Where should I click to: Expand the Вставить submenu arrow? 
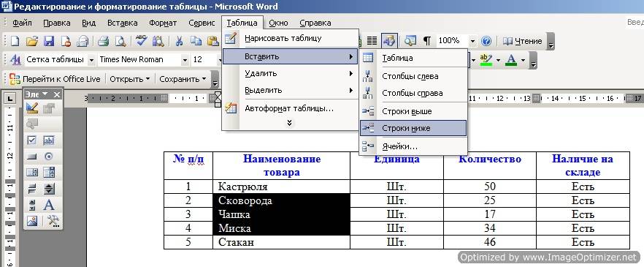point(351,56)
